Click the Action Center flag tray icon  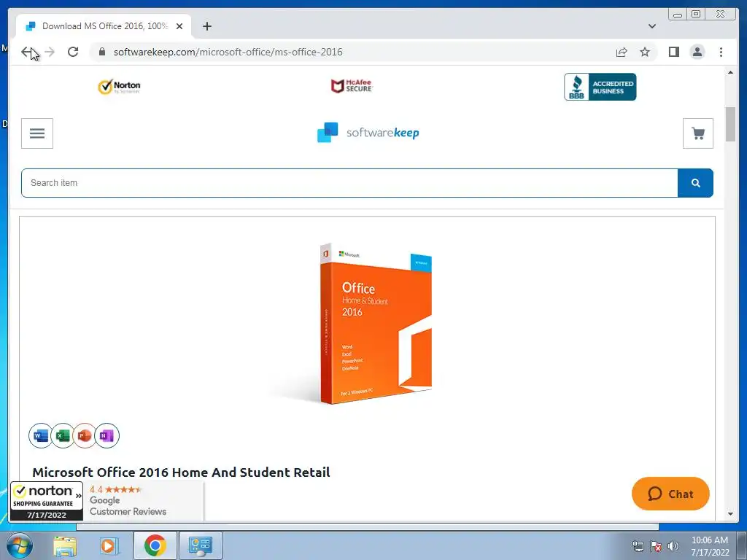(656, 546)
